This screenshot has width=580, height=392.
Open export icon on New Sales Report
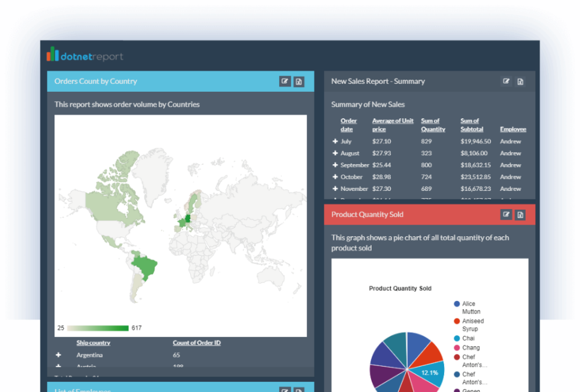520,81
